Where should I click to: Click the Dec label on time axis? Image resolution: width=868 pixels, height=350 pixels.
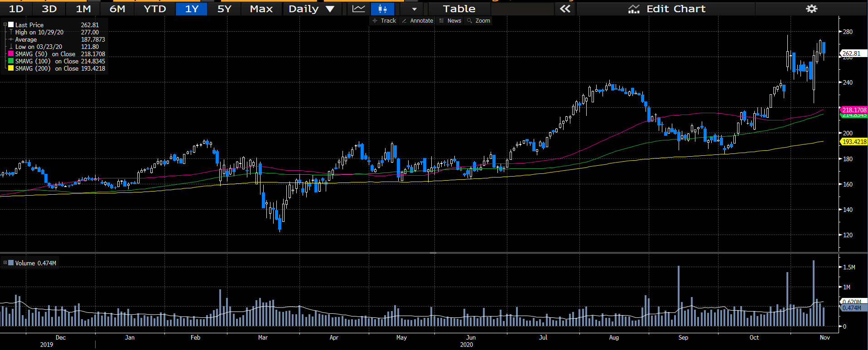(61, 337)
